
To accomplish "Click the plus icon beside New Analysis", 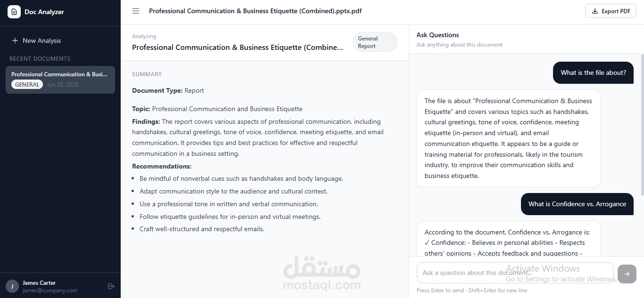I will click(15, 40).
